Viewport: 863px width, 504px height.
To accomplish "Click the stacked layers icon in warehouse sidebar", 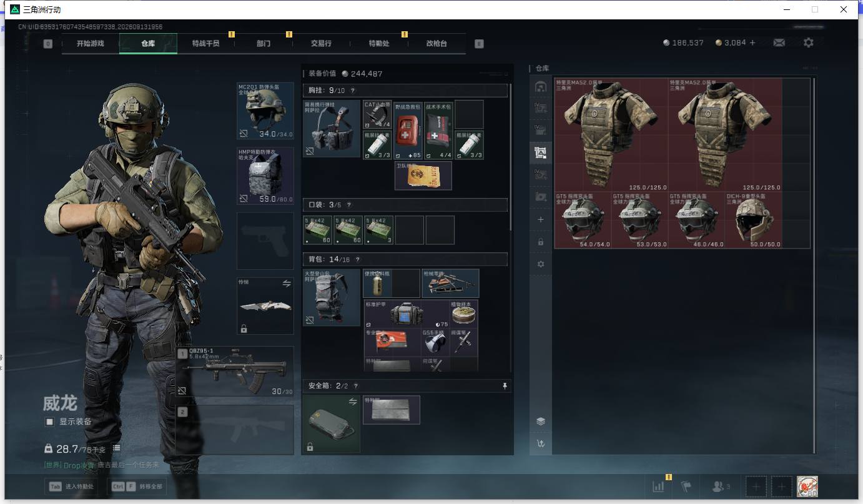I will coord(541,422).
